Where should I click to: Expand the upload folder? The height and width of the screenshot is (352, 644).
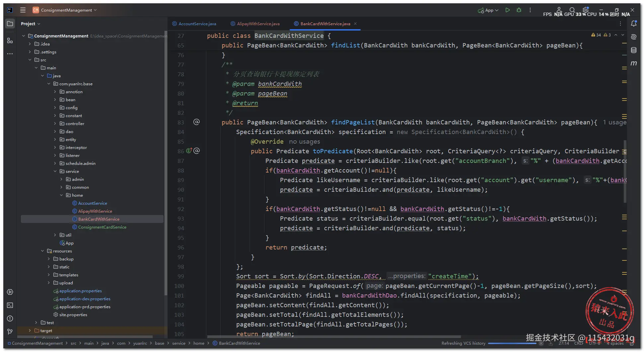click(49, 283)
